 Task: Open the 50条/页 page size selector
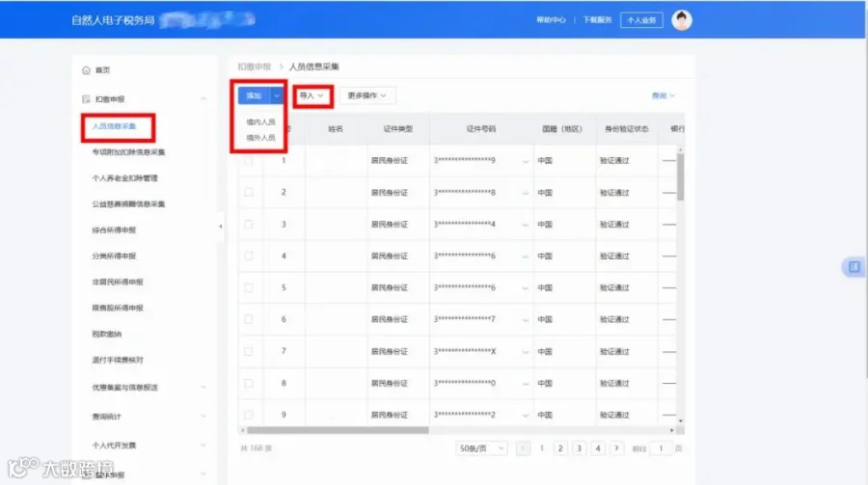click(x=481, y=448)
